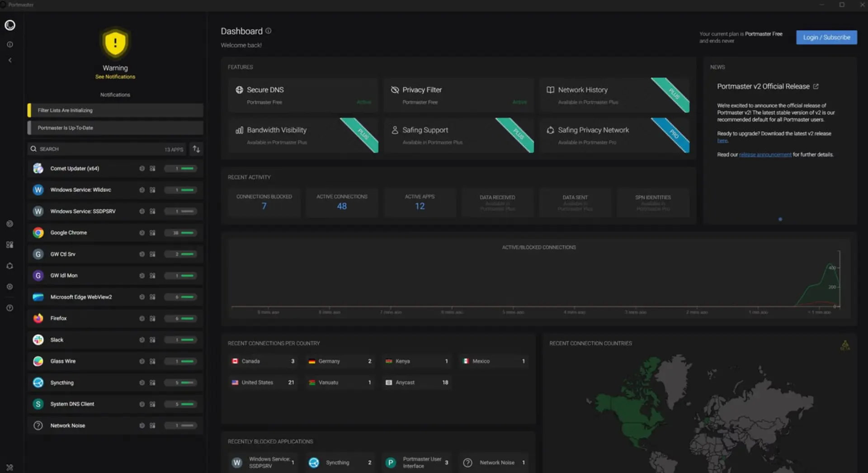Open the apps grid icon in the sidebar
The height and width of the screenshot is (473, 868).
click(x=10, y=245)
